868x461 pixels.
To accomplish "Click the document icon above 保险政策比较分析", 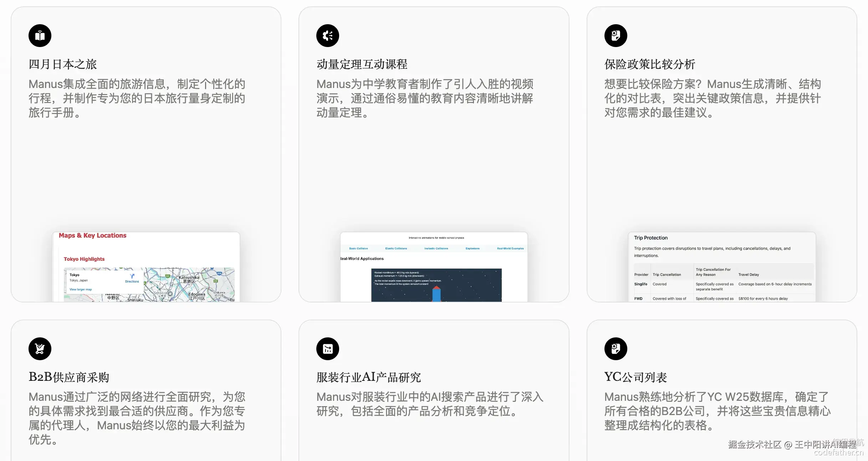I will [x=616, y=36].
